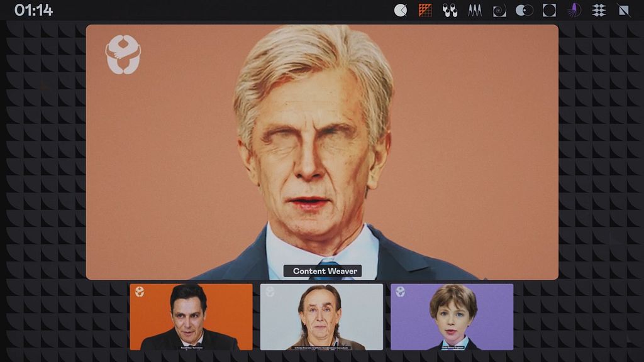Select the orange background participant thumbnail
This screenshot has width=644, height=362.
coord(191,317)
